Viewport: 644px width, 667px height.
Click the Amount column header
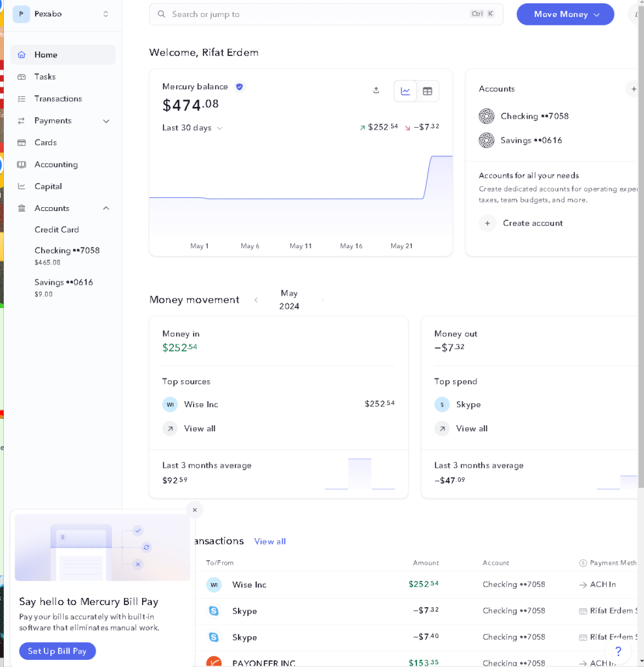(426, 563)
